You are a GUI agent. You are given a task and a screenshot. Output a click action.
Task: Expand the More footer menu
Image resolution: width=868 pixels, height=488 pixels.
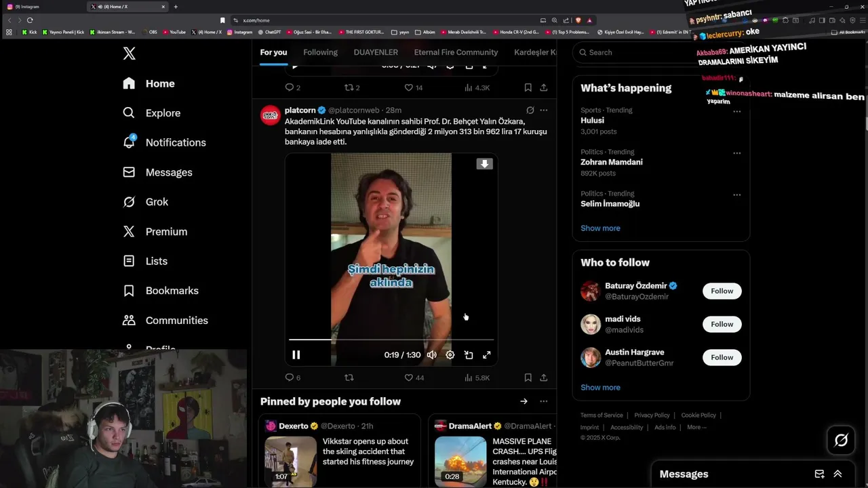tap(696, 428)
